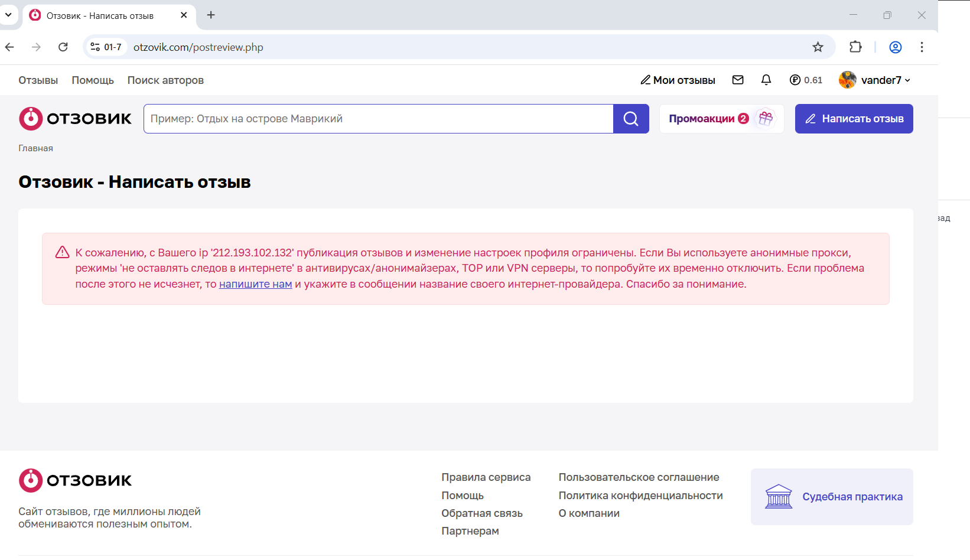970x560 pixels.
Task: Open the Отзывы menu item
Action: (x=38, y=80)
